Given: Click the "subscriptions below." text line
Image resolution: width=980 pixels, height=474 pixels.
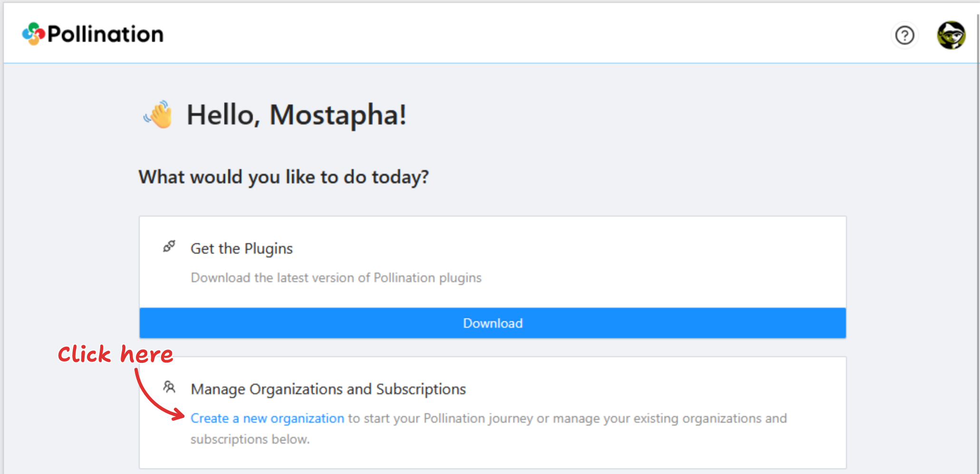Looking at the screenshot, I should (x=250, y=439).
